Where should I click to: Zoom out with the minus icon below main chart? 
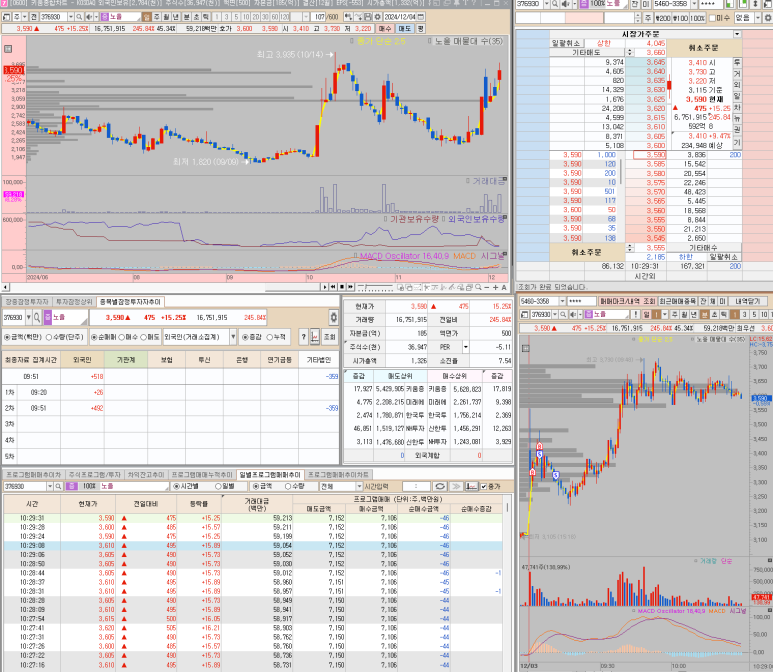click(487, 287)
